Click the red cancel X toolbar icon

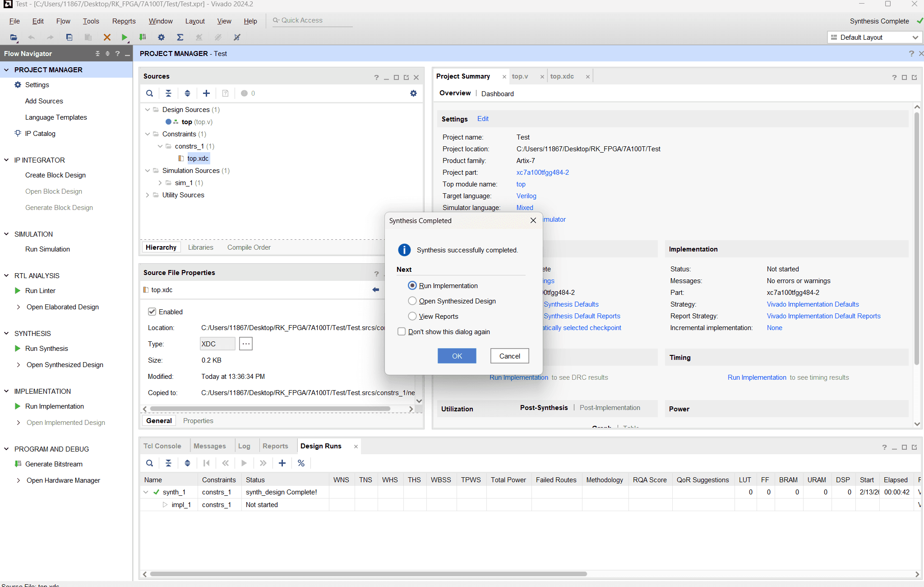pyautogui.click(x=107, y=37)
